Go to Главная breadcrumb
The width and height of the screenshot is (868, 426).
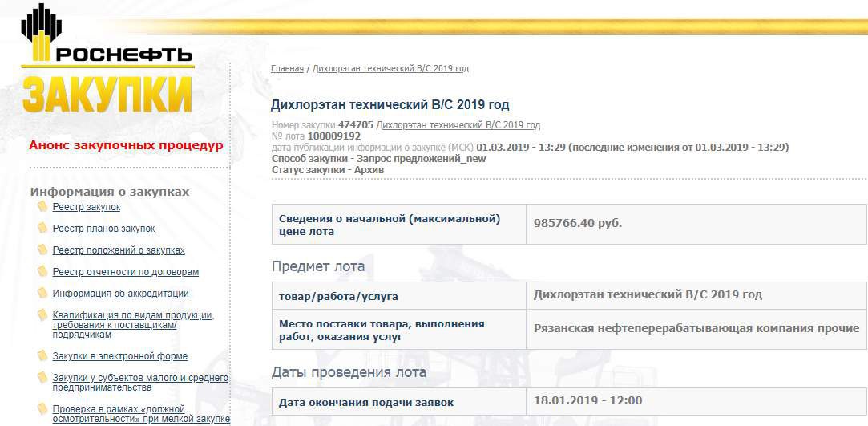(x=287, y=69)
